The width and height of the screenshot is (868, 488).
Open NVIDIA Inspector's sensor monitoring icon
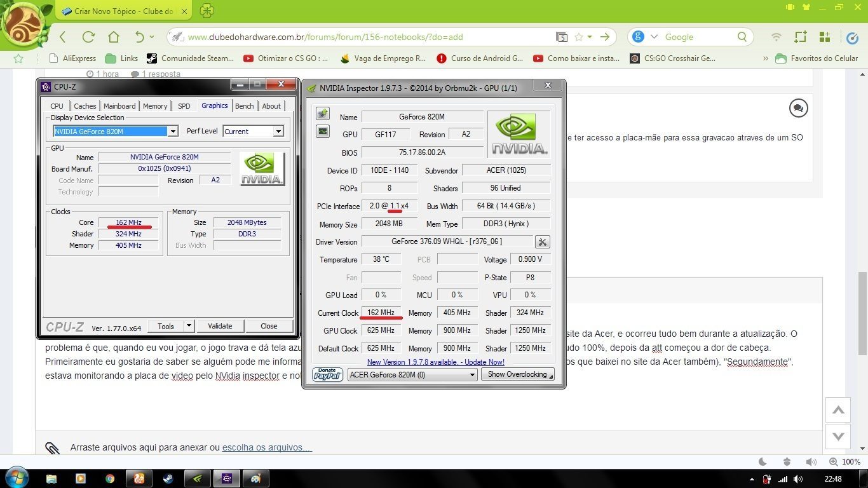pyautogui.click(x=323, y=132)
